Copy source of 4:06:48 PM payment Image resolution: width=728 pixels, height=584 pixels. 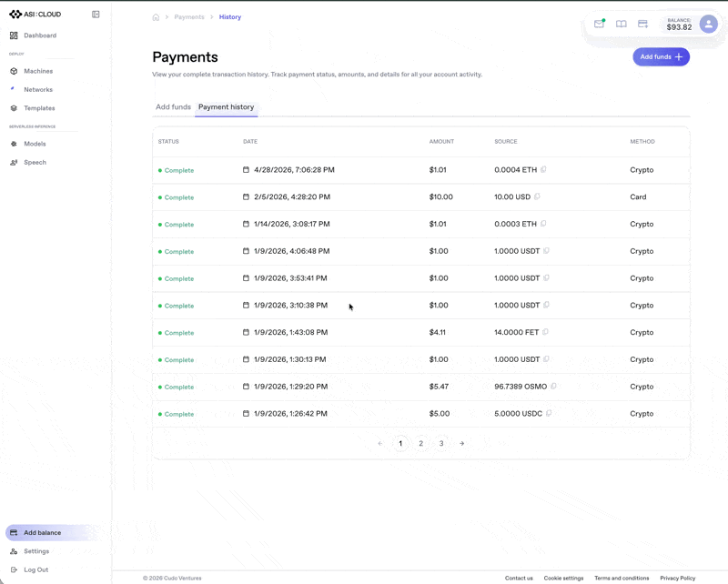(x=547, y=251)
